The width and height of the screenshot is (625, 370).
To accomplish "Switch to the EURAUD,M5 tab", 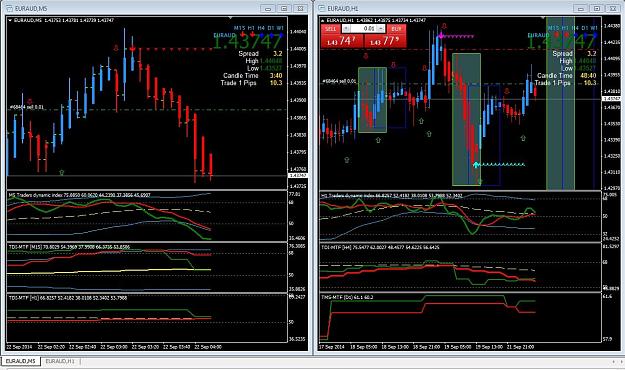I will (20, 361).
